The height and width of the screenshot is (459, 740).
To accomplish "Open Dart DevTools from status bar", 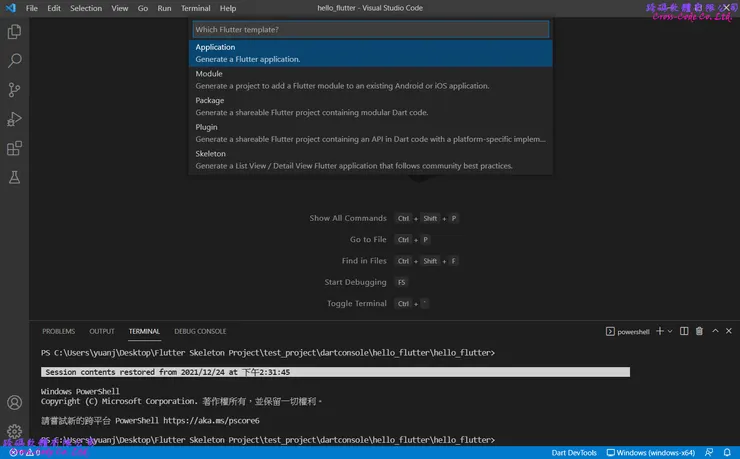I will [574, 452].
